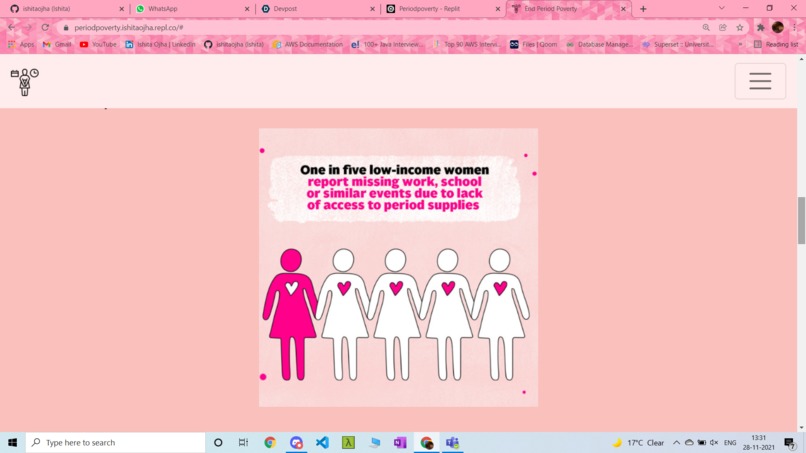Bookmark this page with the star
This screenshot has height=453, width=806.
[x=740, y=27]
